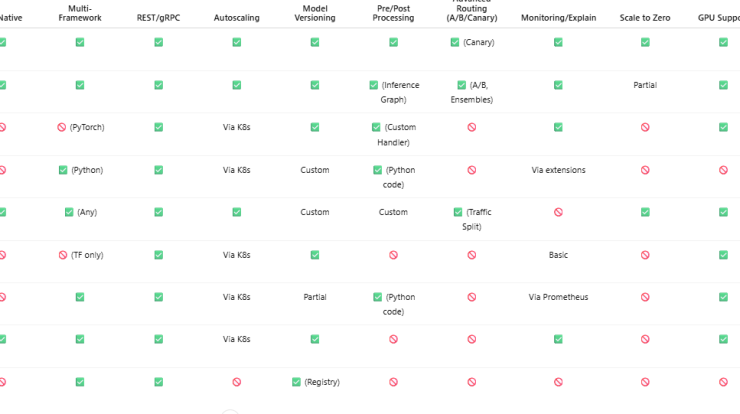Image resolution: width=740 pixels, height=414 pixels.
Task: Click the green check beside (Inference Graph)
Action: [373, 85]
